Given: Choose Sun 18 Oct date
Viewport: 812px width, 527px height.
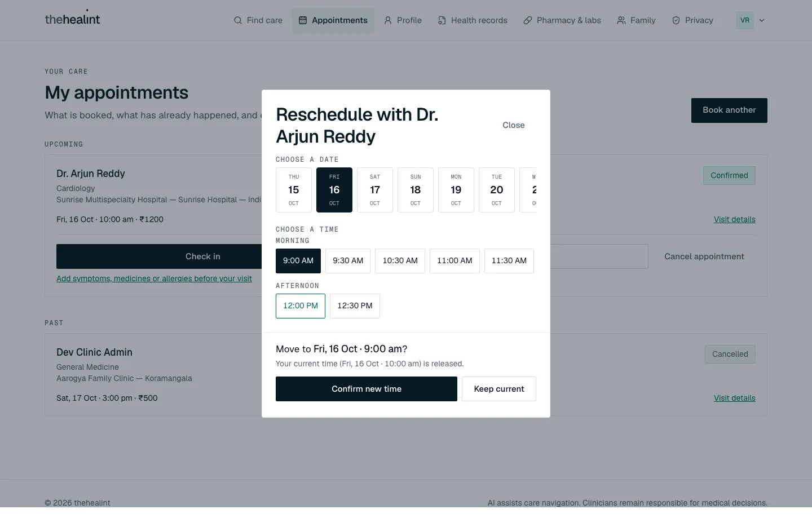Looking at the screenshot, I should pyautogui.click(x=416, y=190).
